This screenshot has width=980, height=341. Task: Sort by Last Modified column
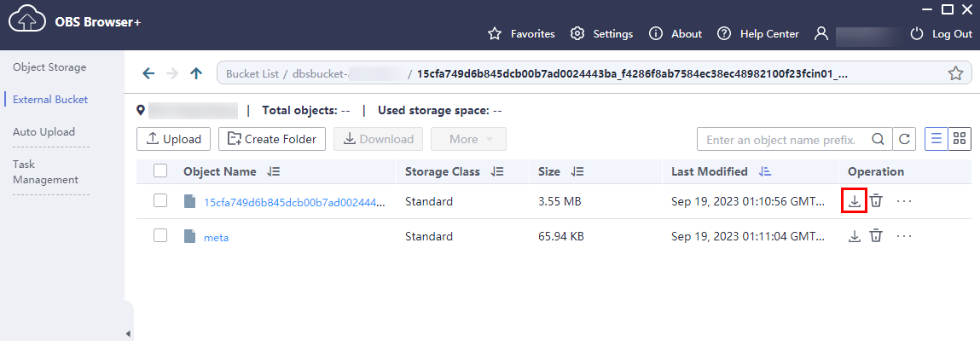pyautogui.click(x=766, y=171)
